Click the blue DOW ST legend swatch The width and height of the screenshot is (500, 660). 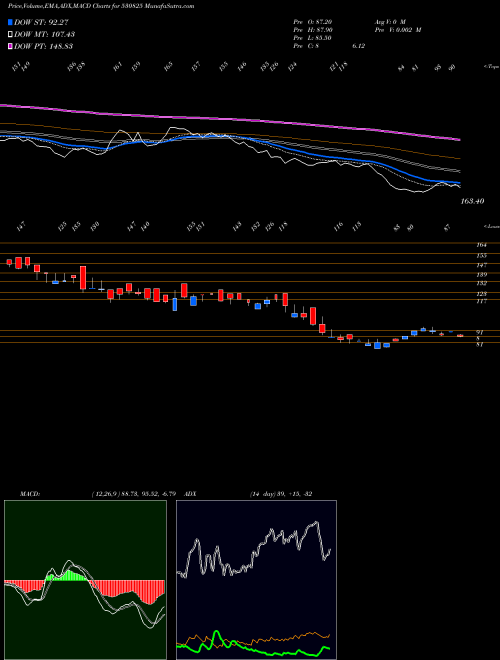[10, 22]
